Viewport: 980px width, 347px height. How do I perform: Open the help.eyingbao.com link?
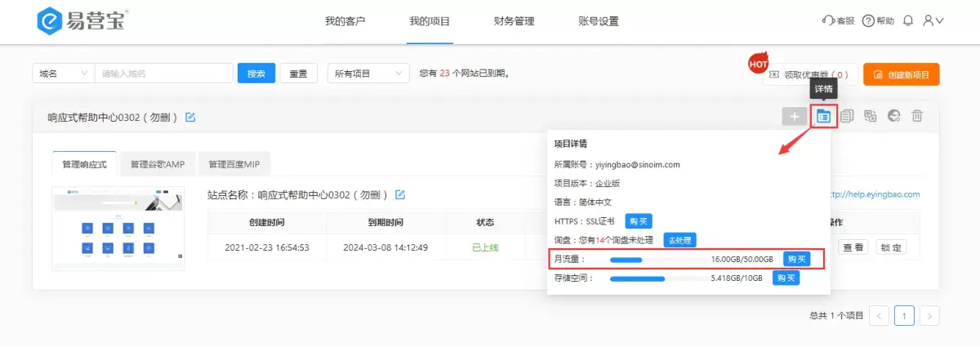[875, 194]
